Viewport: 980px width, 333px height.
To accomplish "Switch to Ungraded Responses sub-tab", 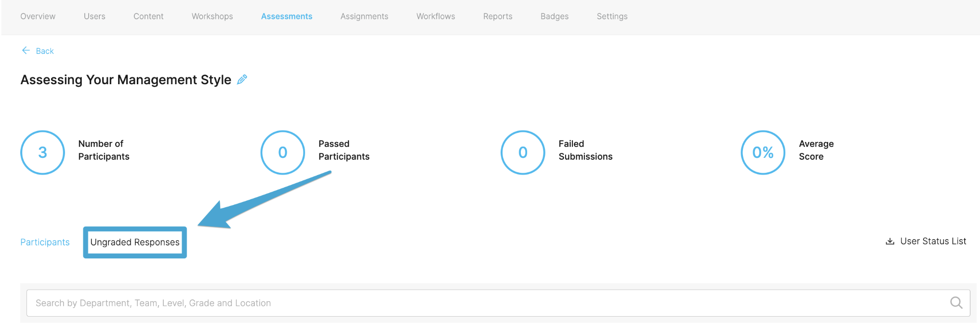I will [135, 242].
